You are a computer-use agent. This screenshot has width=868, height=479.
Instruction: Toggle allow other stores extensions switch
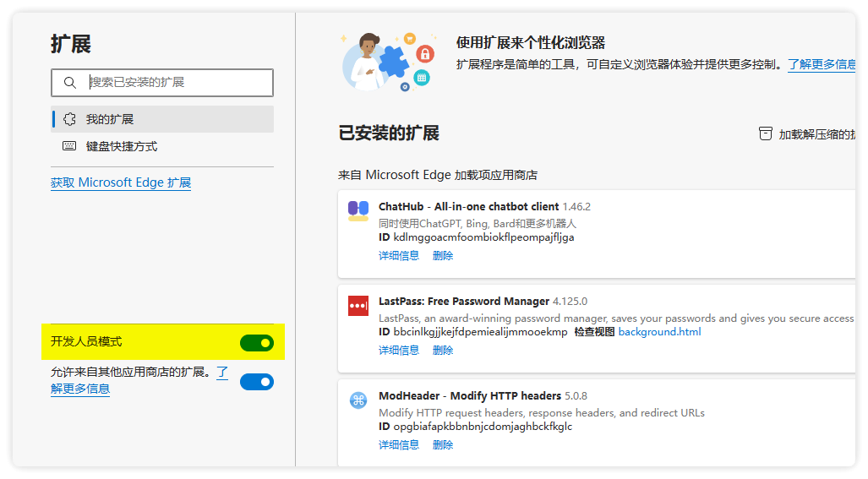pos(257,382)
